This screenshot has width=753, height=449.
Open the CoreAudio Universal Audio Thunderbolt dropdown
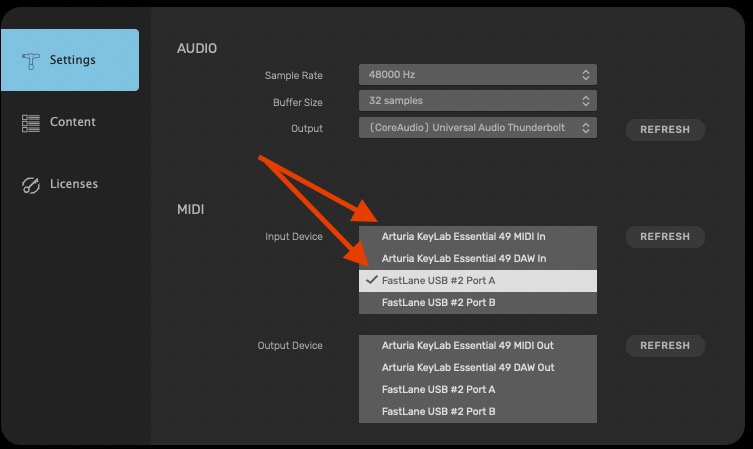coord(478,128)
